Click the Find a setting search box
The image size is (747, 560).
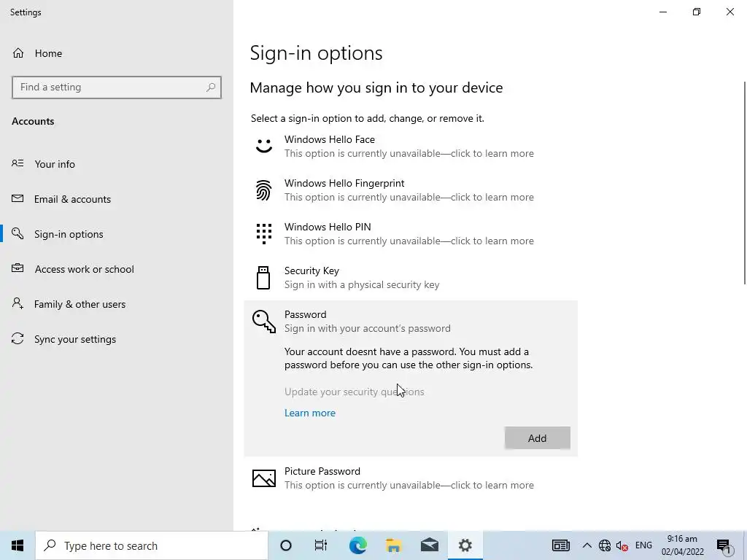[x=117, y=87]
